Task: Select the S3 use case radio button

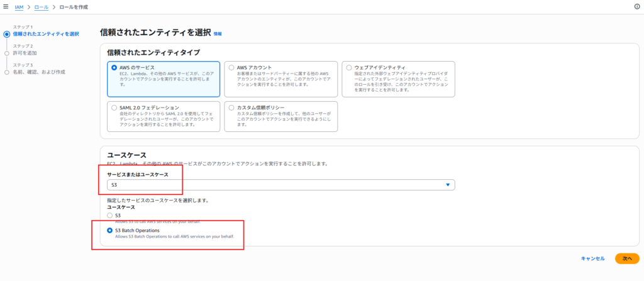Action: (111, 216)
